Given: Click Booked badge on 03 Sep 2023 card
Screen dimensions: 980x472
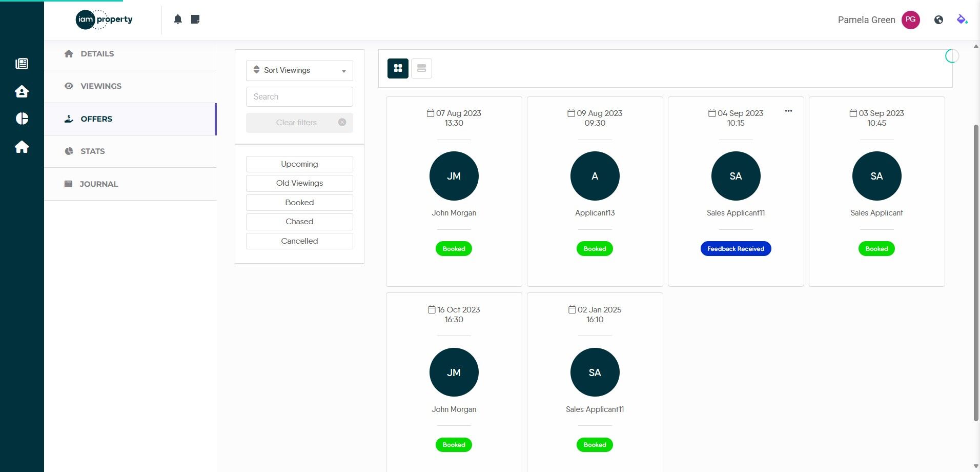Looking at the screenshot, I should point(877,249).
